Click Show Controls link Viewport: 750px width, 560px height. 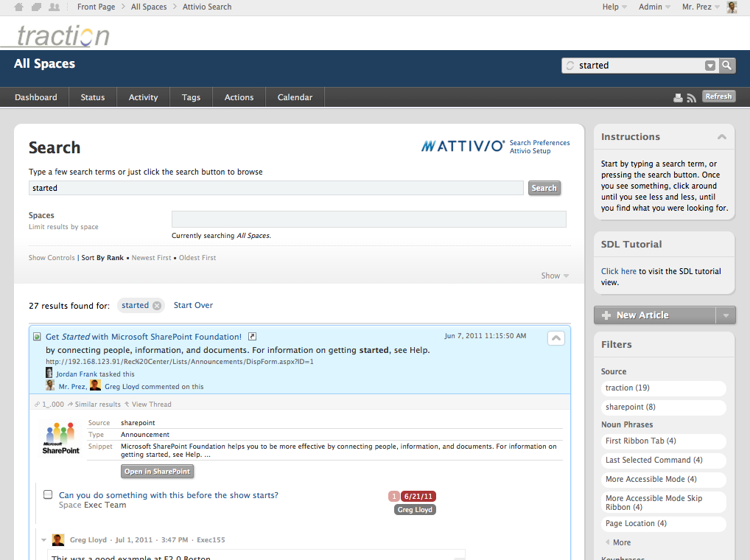pos(52,258)
